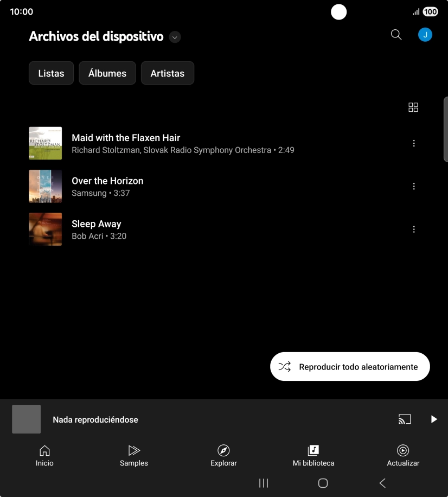The width and height of the screenshot is (448, 497).
Task: Open your profile avatar menu
Action: [425, 34]
